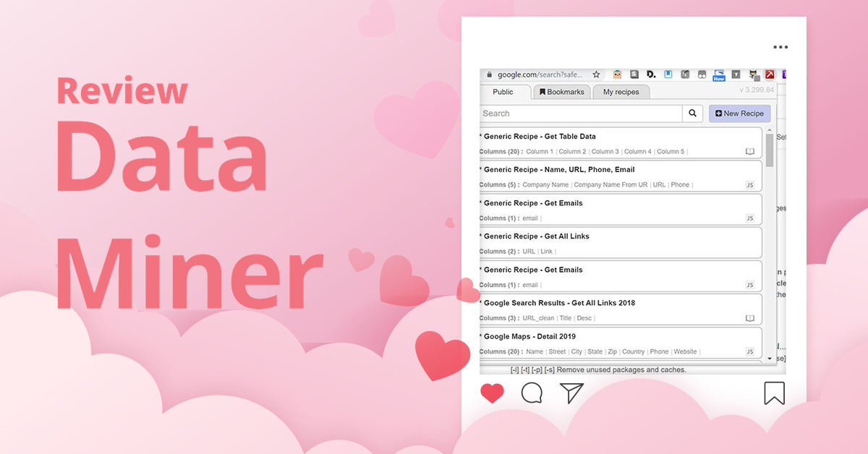Toggle the padlock site info in address bar
Image resolution: width=868 pixels, height=454 pixels.
click(x=491, y=74)
